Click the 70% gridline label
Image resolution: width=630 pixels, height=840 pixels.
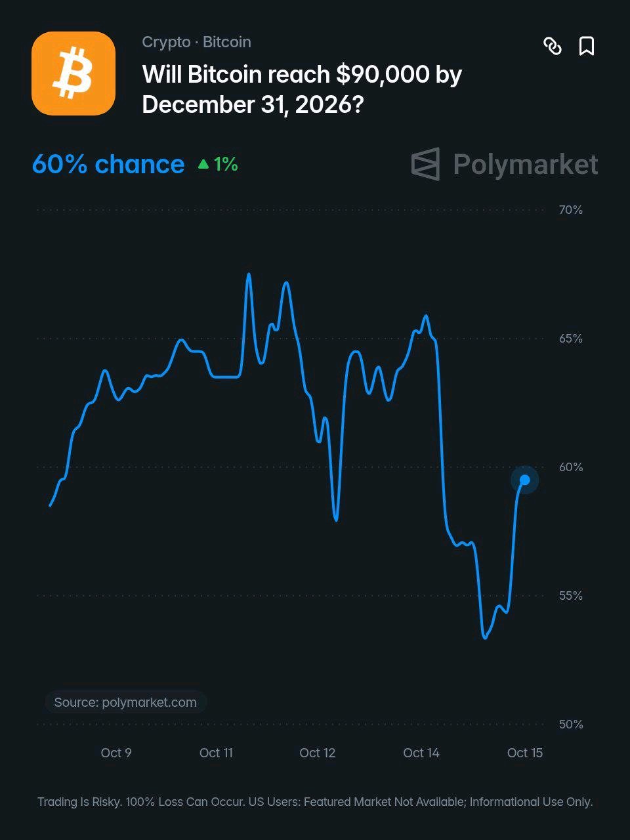571,210
